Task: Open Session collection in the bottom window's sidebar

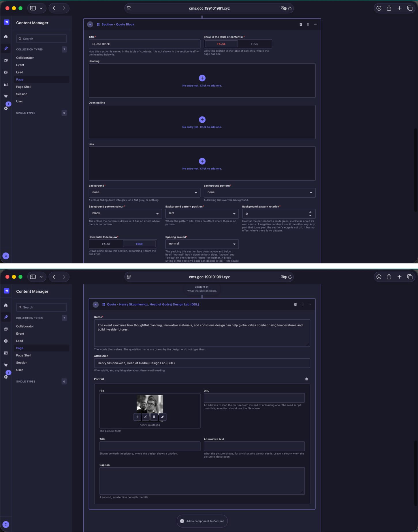Action: tap(22, 363)
